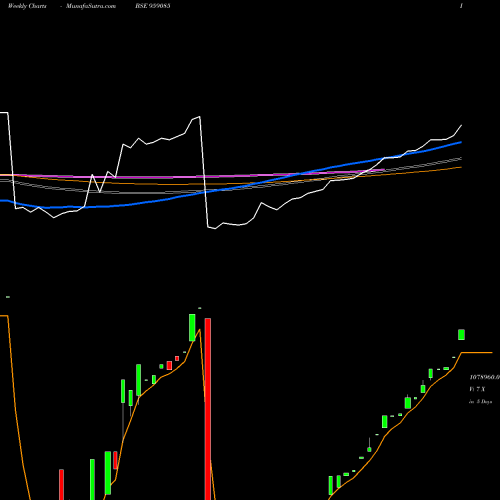Click the 'MunafaSutra.com' label

[x=91, y=6]
